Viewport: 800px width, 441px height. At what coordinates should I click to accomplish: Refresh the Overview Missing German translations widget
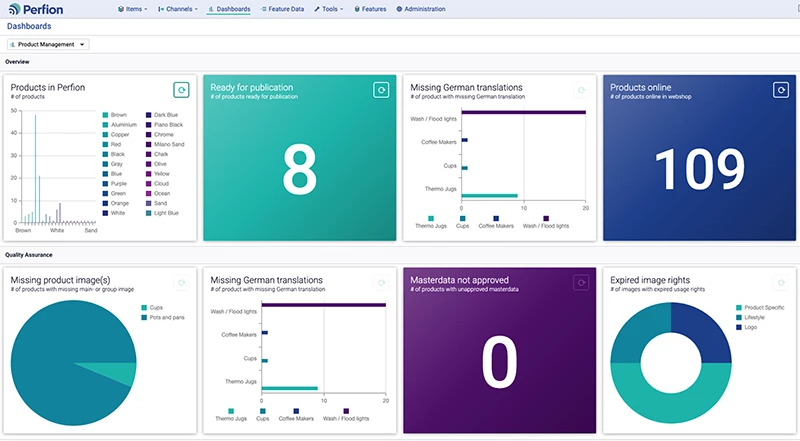581,90
